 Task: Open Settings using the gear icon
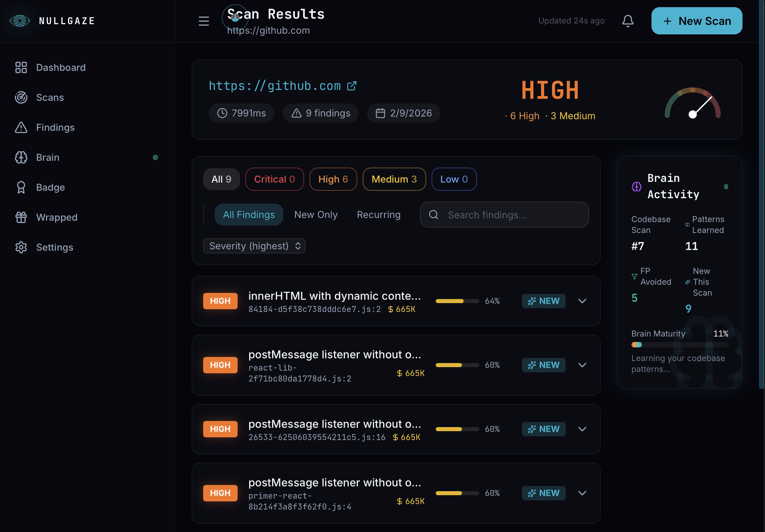pyautogui.click(x=21, y=247)
